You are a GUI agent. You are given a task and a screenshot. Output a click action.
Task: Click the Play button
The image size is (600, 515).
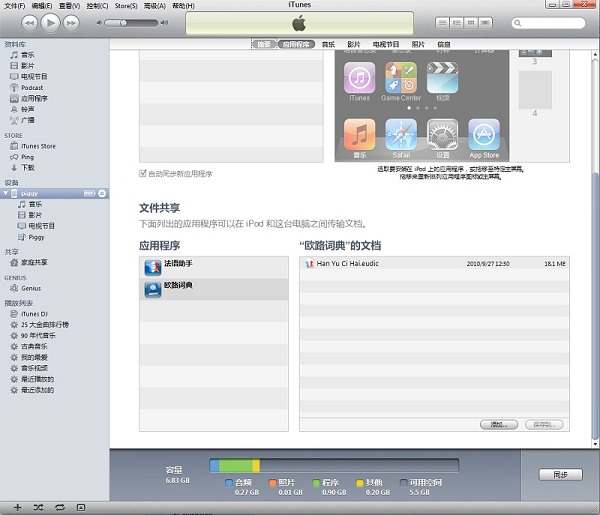[x=51, y=23]
